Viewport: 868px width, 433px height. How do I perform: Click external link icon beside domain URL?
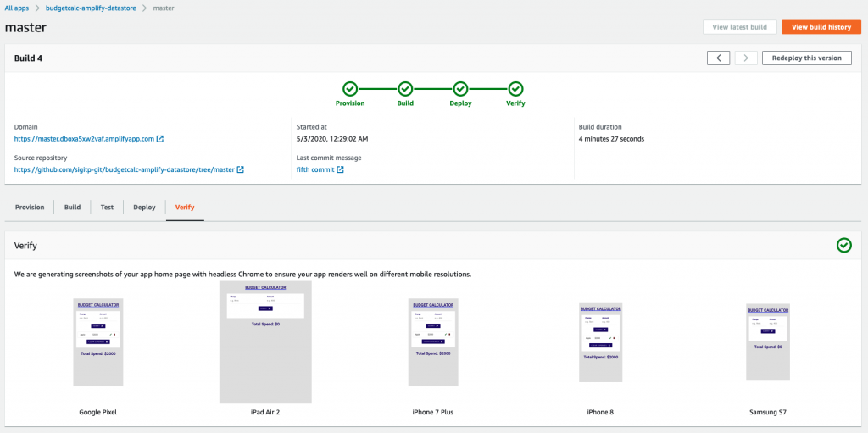click(x=160, y=139)
